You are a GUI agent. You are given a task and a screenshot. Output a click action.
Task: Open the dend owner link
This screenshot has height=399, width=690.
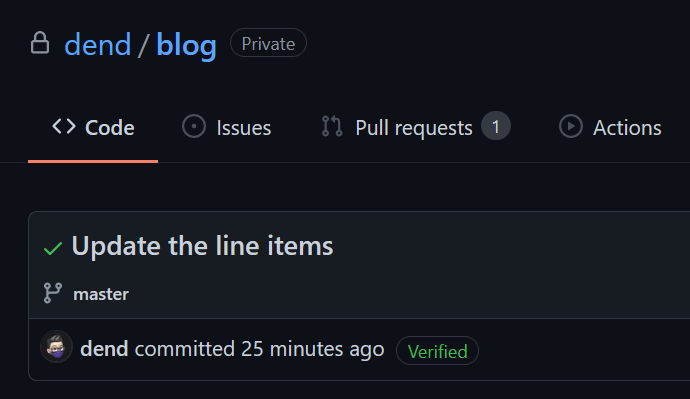[x=98, y=44]
